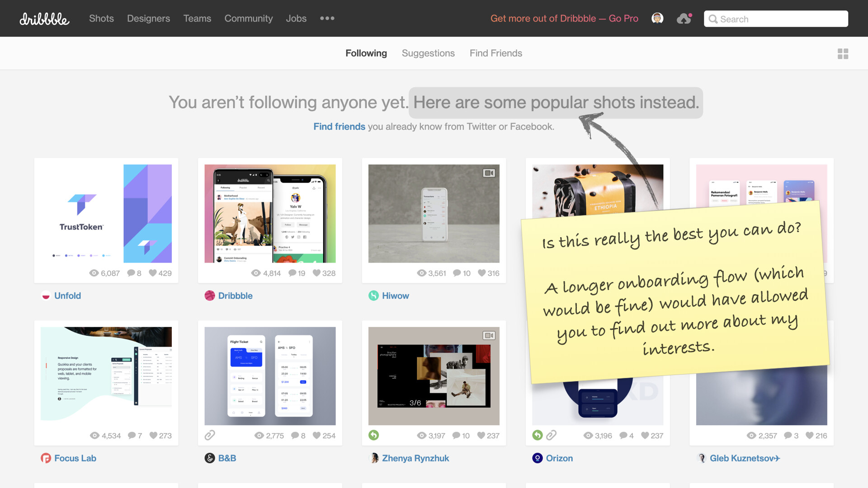Click the cloud upload icon
The image size is (868, 488).
click(684, 19)
